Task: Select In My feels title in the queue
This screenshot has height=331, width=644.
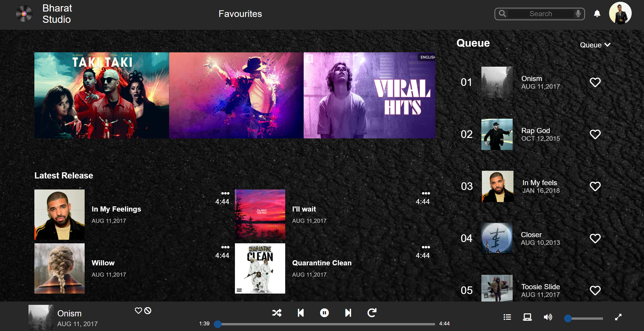Action: (x=540, y=183)
